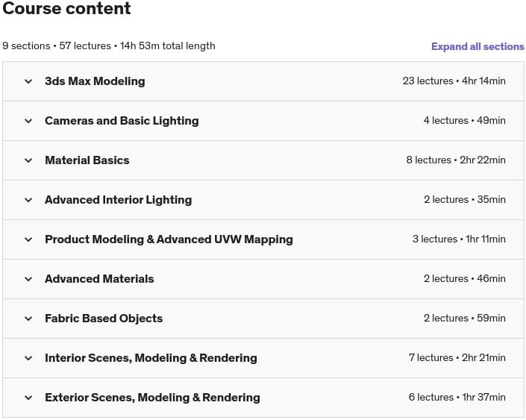Select Advanced Interior Lighting title text
Viewport: 526px width, 420px height.
tap(118, 200)
